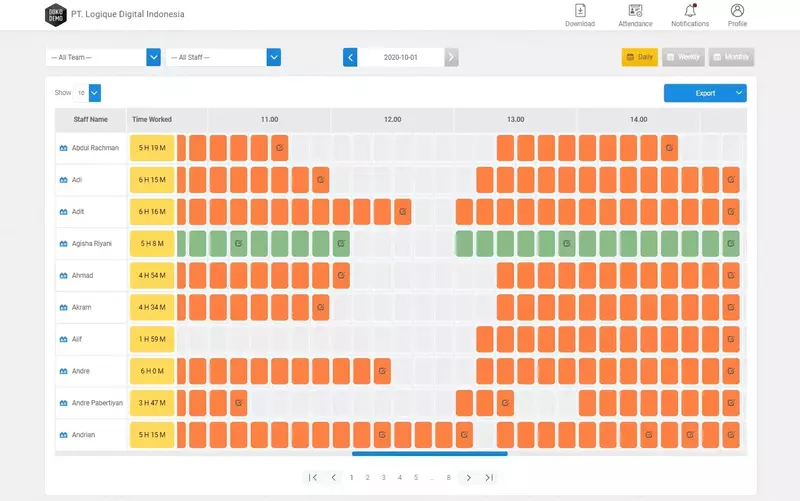800x501 pixels.
Task: Sort by Staff Name column header
Action: (90, 119)
